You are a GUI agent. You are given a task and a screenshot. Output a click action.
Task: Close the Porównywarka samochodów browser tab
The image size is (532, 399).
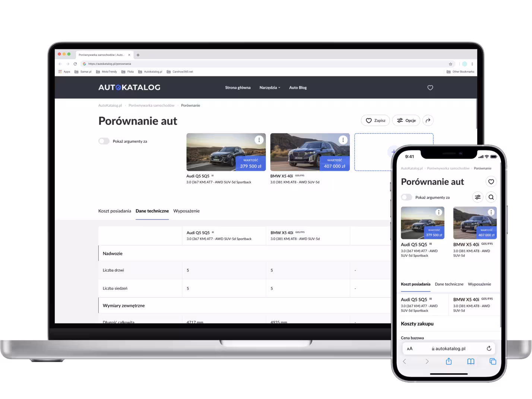tap(129, 55)
